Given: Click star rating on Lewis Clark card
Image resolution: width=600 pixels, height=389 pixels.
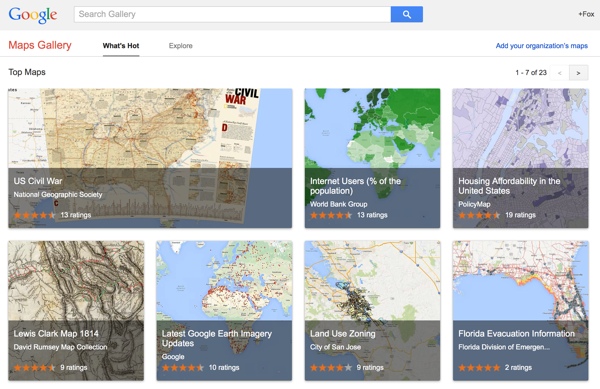Looking at the screenshot, I should [34, 368].
